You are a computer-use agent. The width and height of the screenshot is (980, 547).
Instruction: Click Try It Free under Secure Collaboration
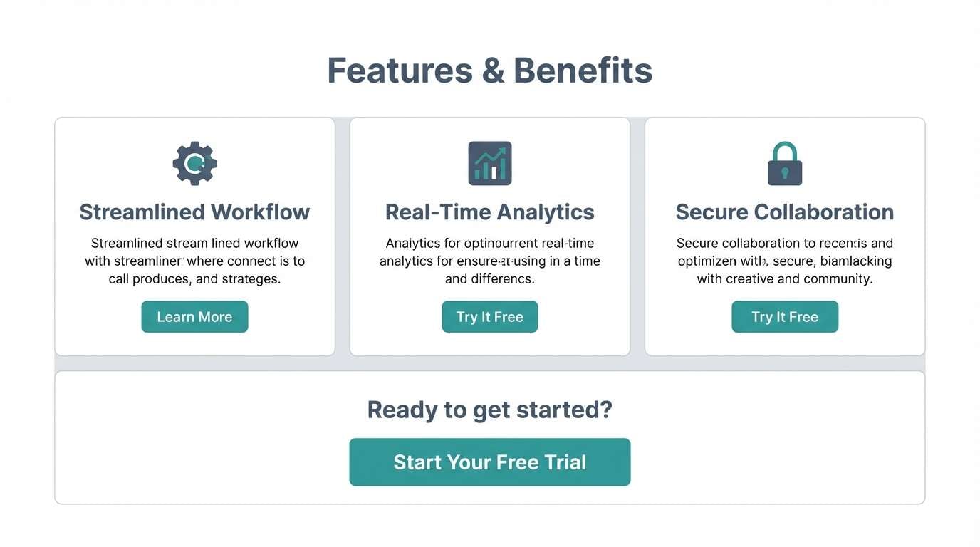784,316
